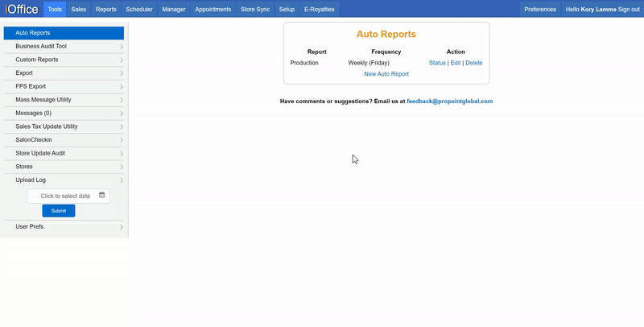Screen dimensions: 644x327
Task: Expand Sales Tax Update Utility chevron
Action: tap(122, 126)
